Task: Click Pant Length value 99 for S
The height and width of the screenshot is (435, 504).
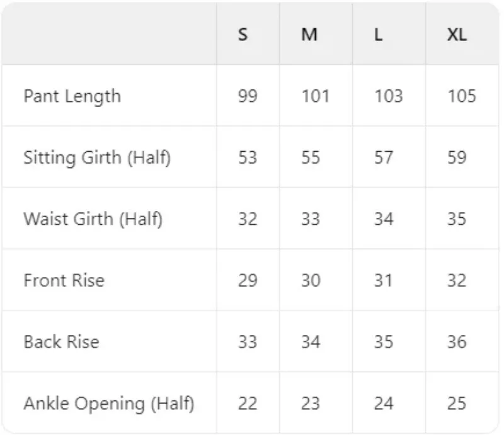Action: click(x=248, y=96)
